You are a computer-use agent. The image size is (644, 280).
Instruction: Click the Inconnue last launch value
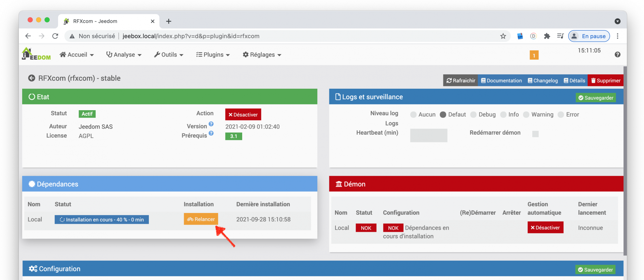[x=590, y=228]
